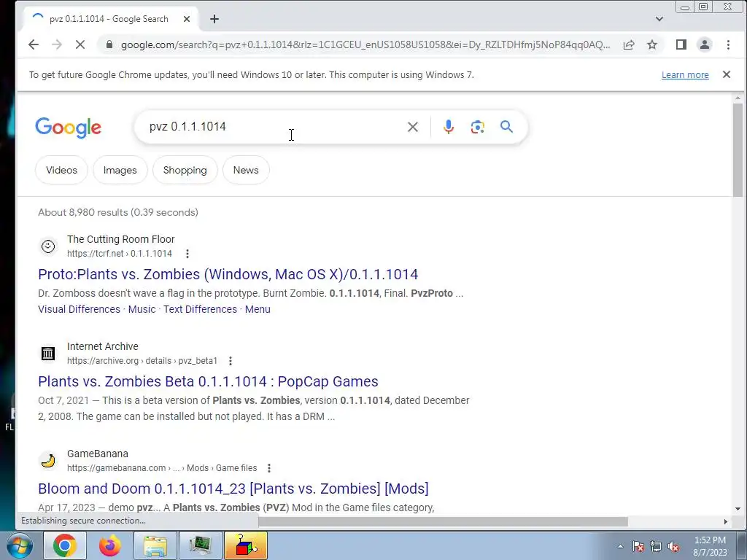Click the muted volume tray icon
This screenshot has width=747, height=560.
(x=673, y=547)
